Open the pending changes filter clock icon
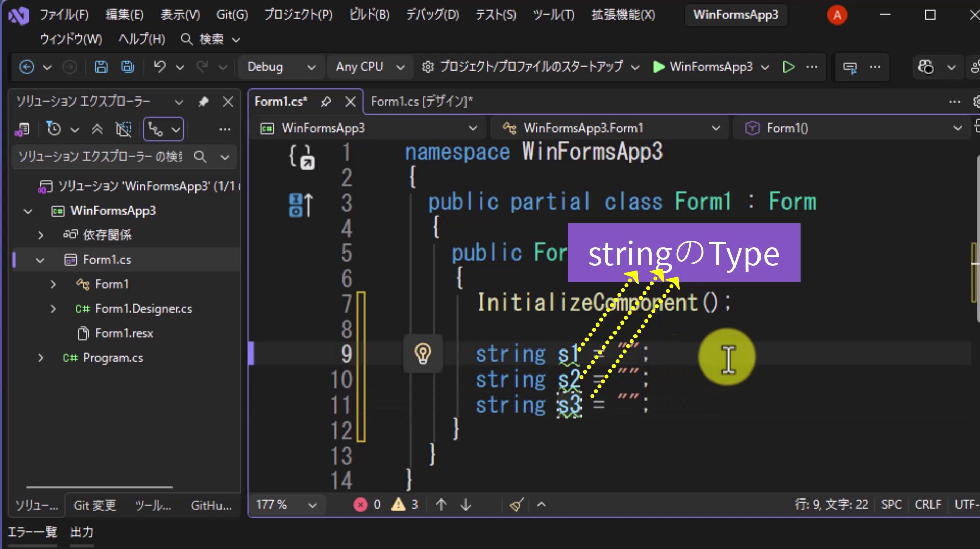980x549 pixels. pyautogui.click(x=54, y=129)
